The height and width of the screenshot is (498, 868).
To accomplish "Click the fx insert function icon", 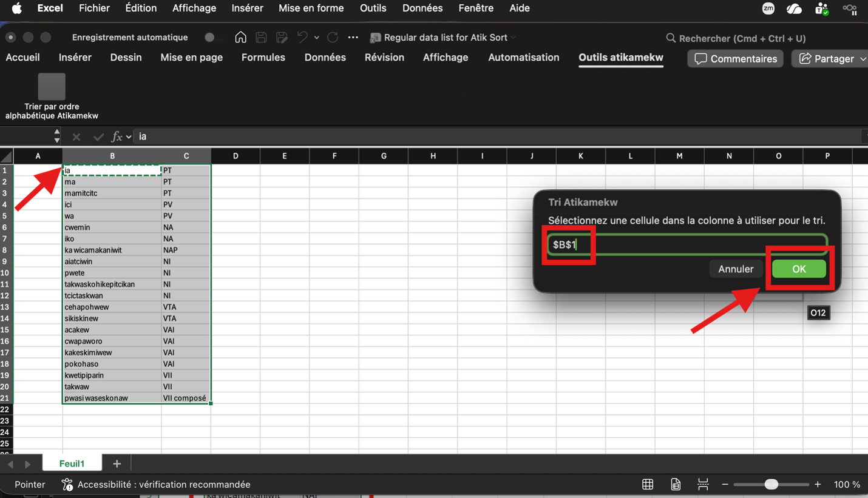I will [117, 136].
